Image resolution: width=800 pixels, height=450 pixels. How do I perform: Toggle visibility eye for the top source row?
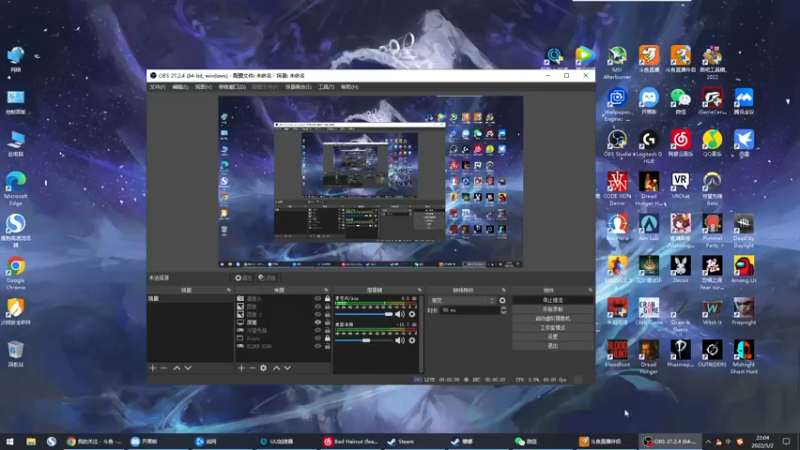click(318, 298)
